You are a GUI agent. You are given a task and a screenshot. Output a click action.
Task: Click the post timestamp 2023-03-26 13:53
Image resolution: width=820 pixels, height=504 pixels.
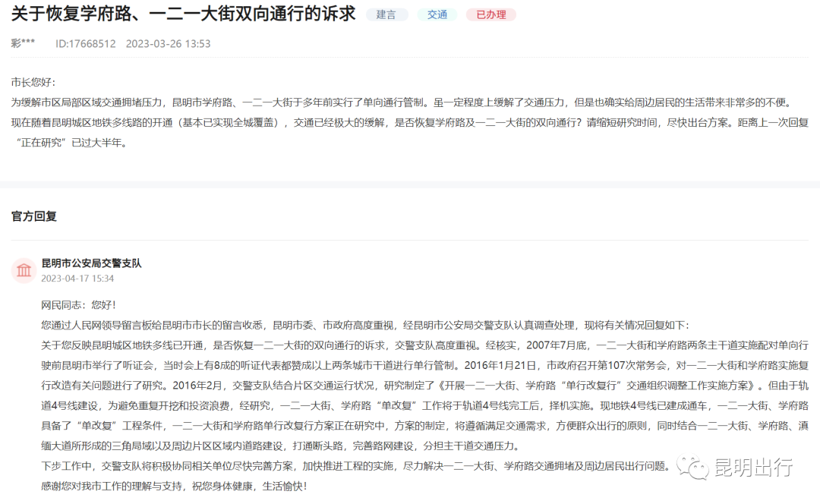[169, 44]
